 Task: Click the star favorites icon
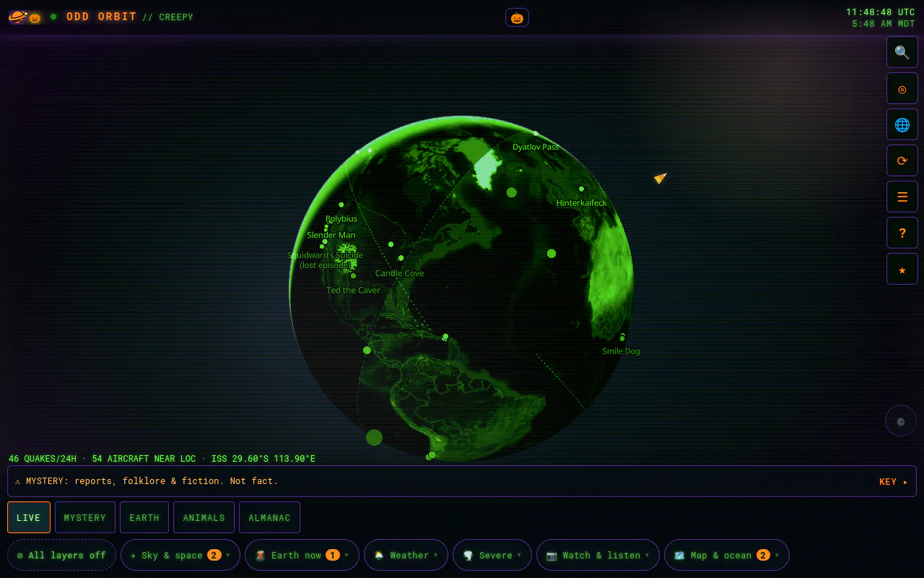(x=902, y=269)
